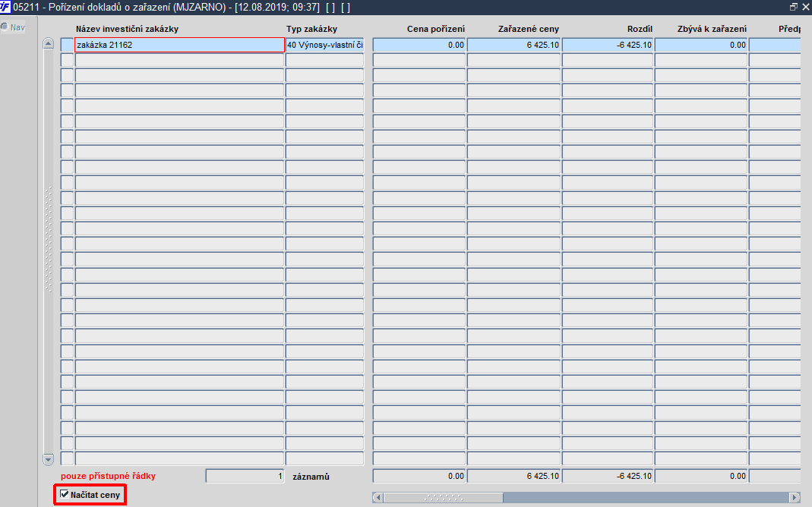Click the total Rozdíl -6 425.10 footer
812x507 pixels.
coord(608,476)
